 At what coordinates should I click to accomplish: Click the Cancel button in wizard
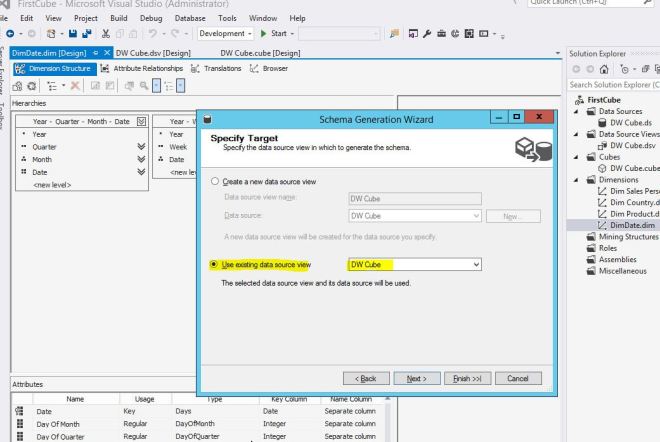point(517,378)
